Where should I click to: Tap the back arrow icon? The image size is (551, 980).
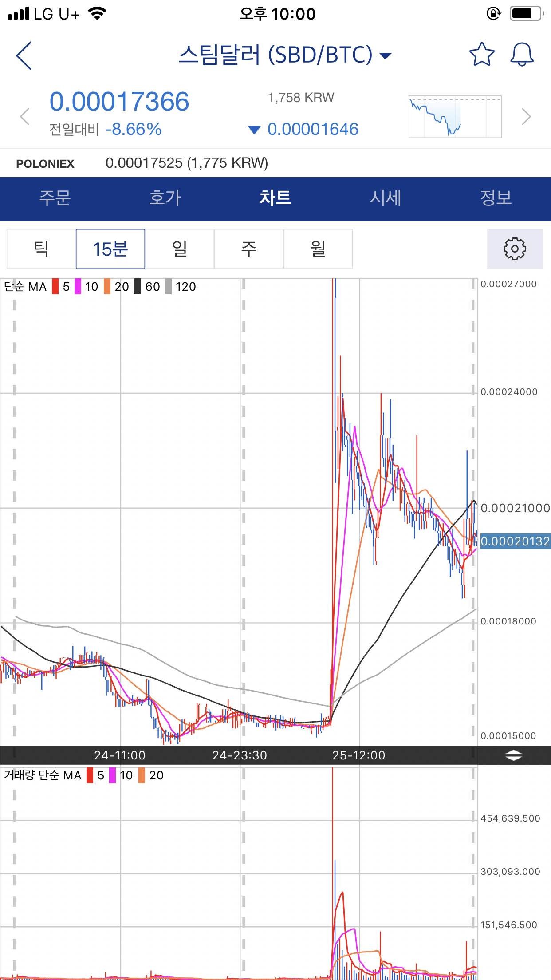[x=24, y=55]
